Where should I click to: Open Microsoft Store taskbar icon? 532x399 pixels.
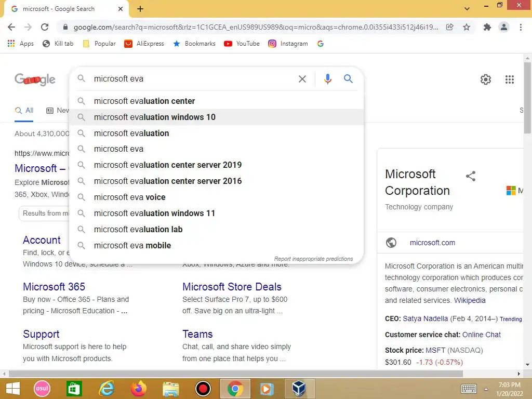(74, 389)
